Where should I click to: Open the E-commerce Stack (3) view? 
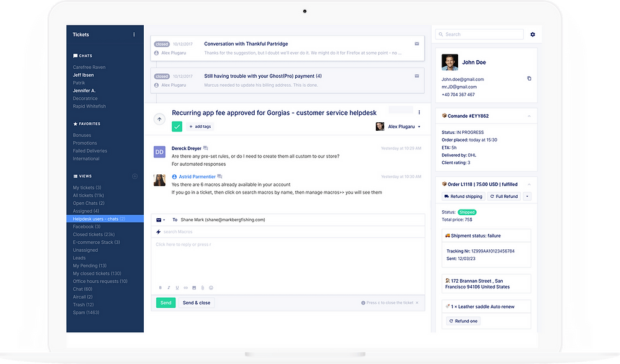pyautogui.click(x=97, y=242)
